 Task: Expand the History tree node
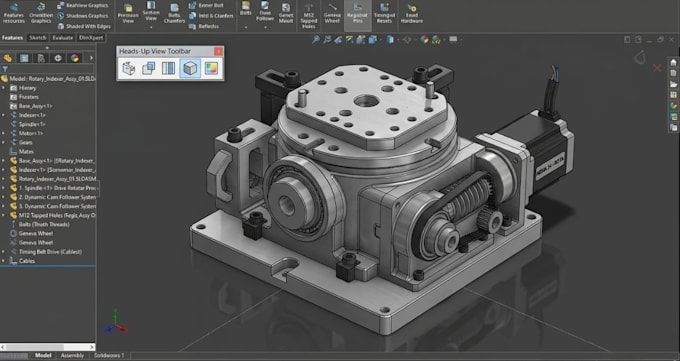pos(3,88)
